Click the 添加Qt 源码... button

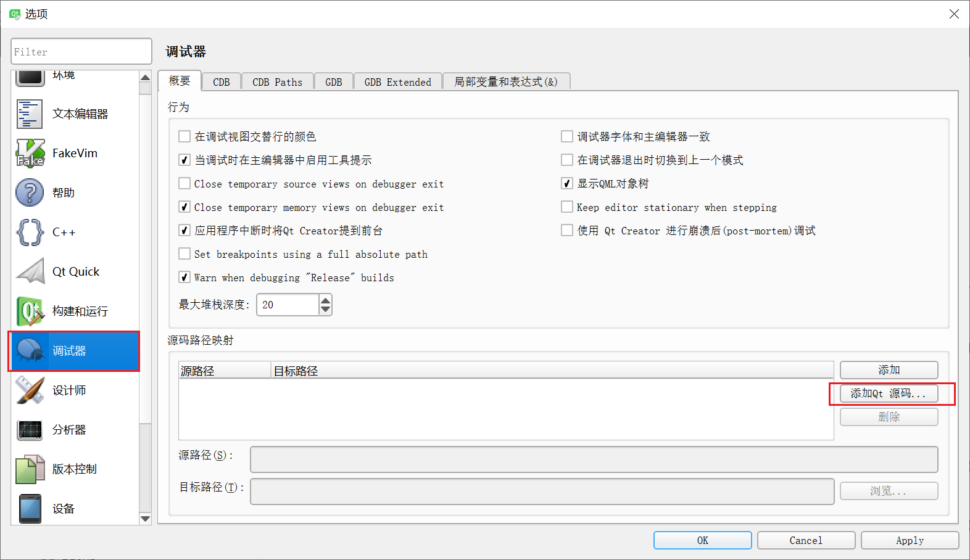coord(889,393)
